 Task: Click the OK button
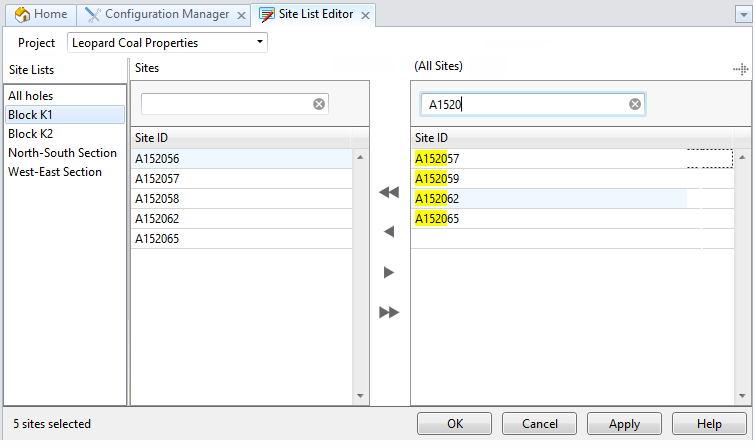[455, 424]
